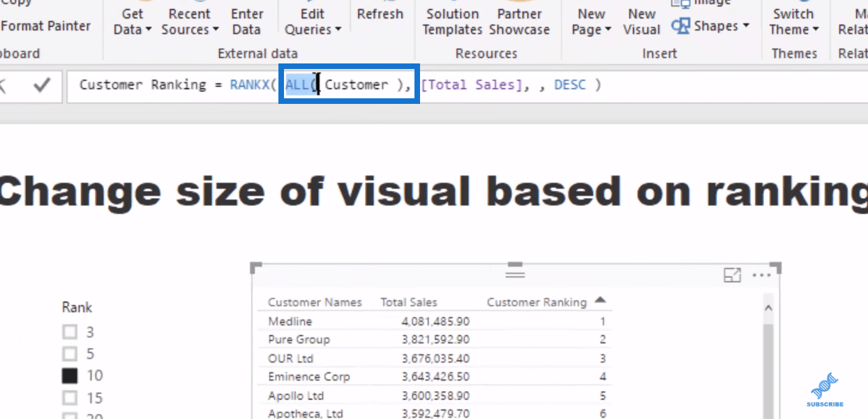This screenshot has width=868, height=419.
Task: Open the Shapes dropdown
Action: coord(744,26)
